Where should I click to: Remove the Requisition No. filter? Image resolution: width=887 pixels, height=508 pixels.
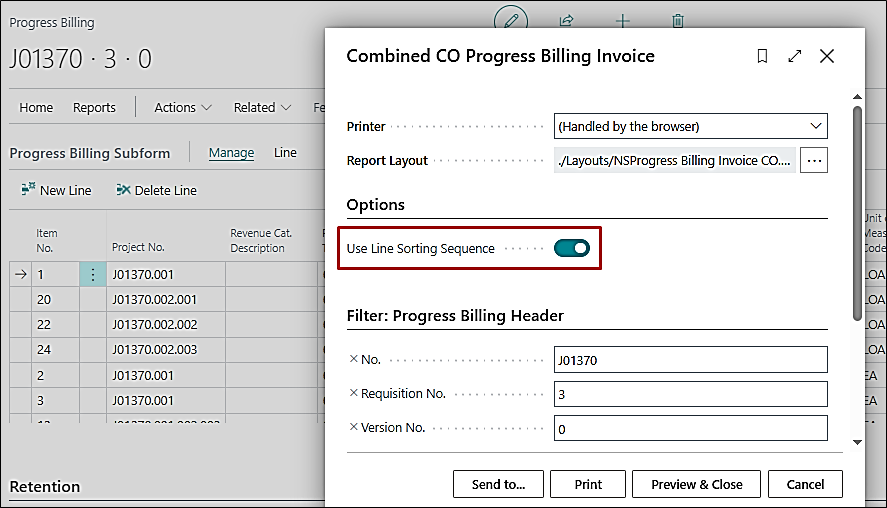tap(353, 393)
